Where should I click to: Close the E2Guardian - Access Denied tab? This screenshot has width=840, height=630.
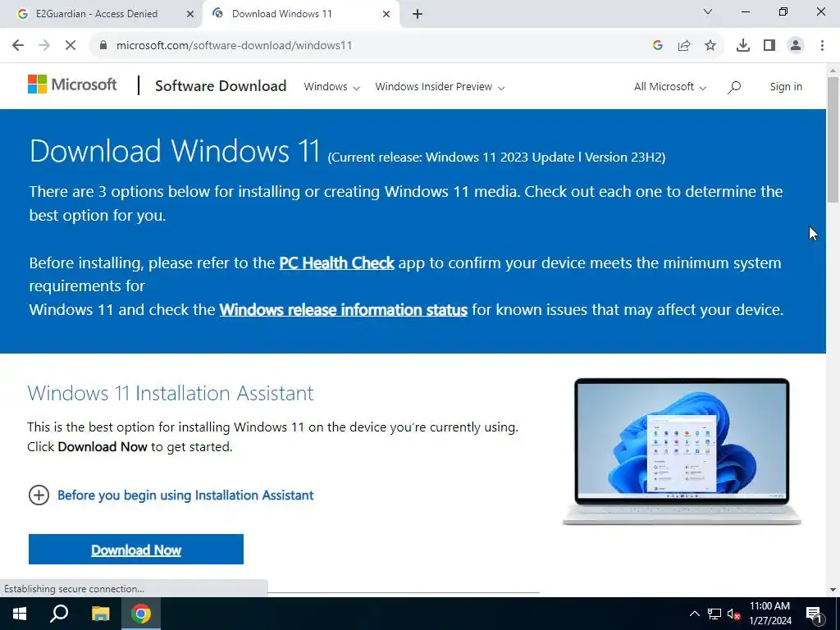click(x=189, y=14)
